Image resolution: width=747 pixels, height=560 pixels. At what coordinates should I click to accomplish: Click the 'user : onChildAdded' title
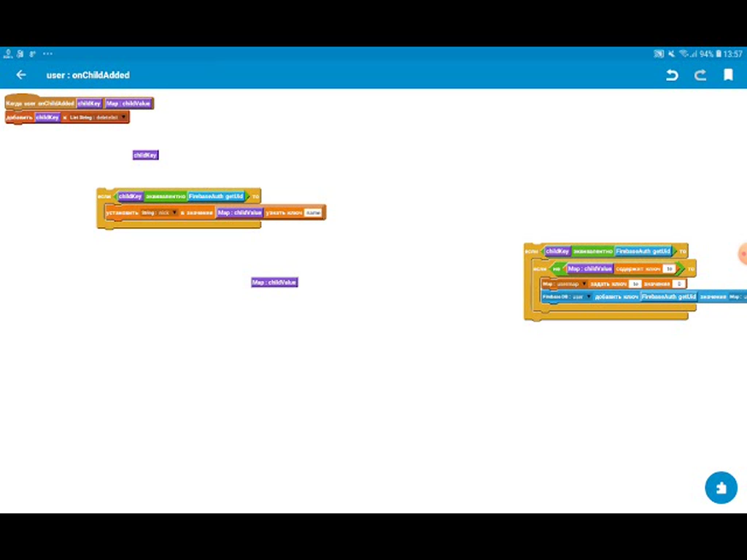(88, 75)
